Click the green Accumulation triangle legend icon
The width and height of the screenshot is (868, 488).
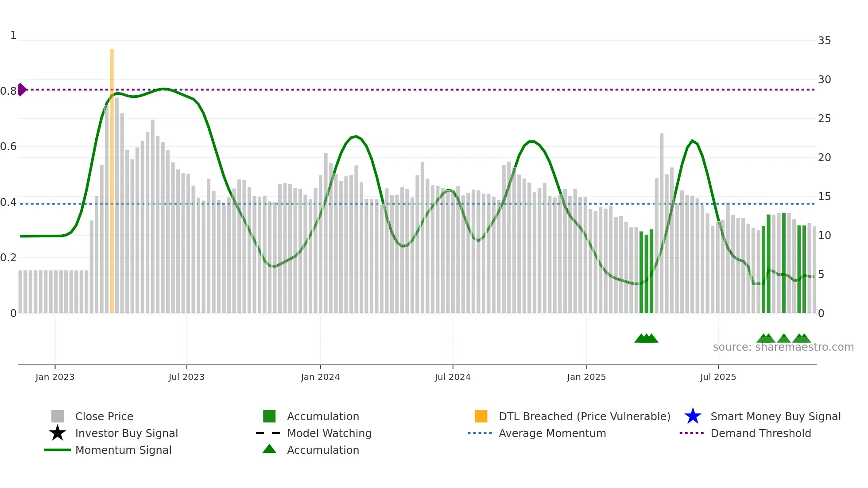269,449
